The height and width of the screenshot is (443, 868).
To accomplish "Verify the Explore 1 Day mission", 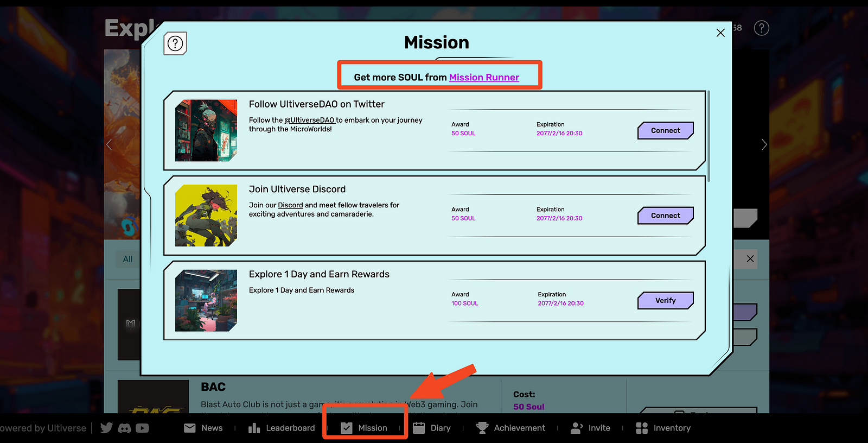I will pyautogui.click(x=666, y=301).
